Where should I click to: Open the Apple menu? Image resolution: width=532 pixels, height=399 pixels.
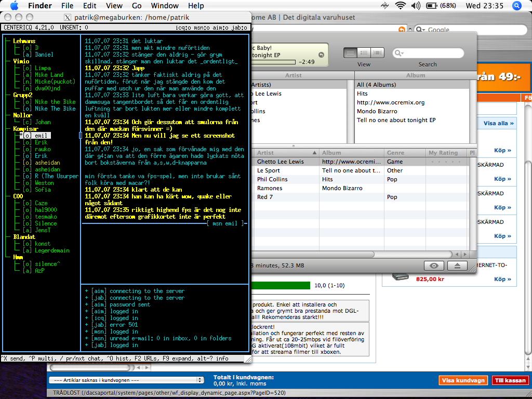[x=14, y=5]
